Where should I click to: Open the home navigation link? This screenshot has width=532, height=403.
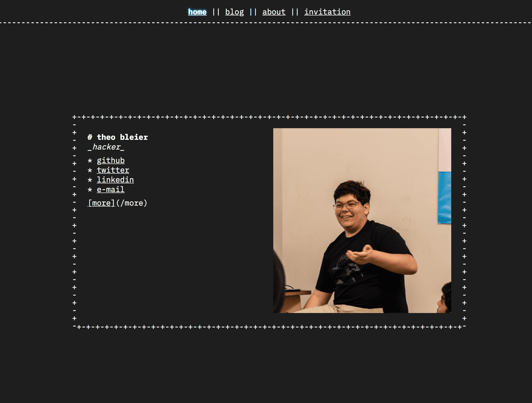coord(197,12)
